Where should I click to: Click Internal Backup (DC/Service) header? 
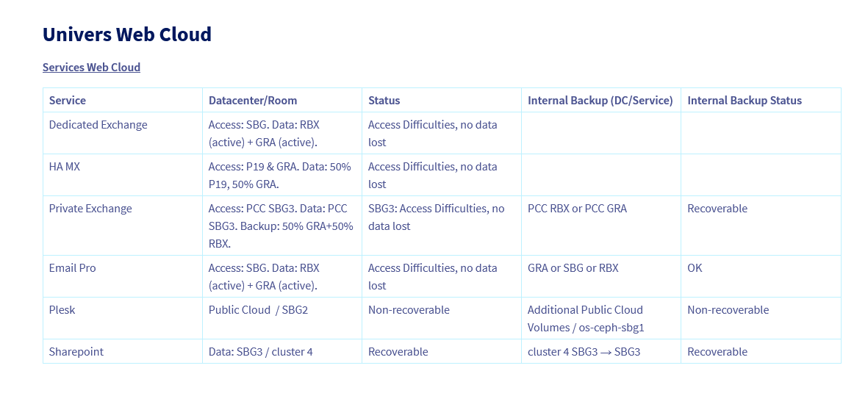pos(600,100)
